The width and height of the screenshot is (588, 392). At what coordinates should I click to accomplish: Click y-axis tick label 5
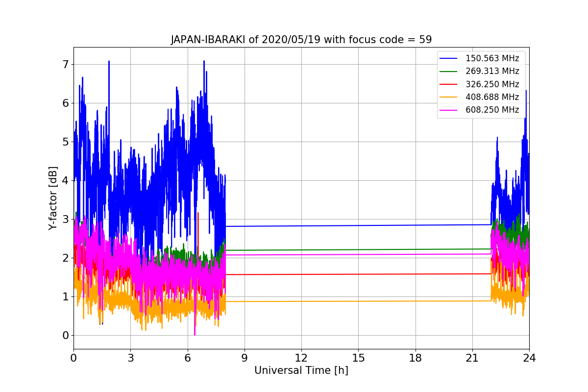[66, 142]
